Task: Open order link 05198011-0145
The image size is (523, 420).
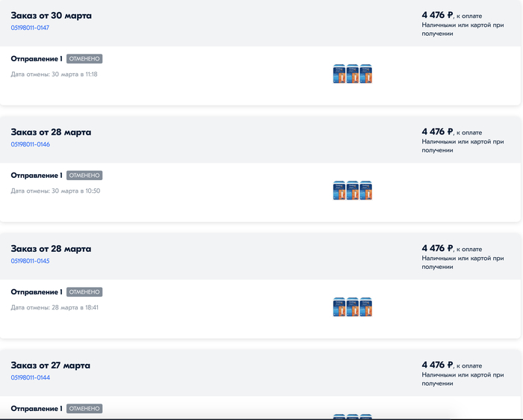Action: (30, 261)
